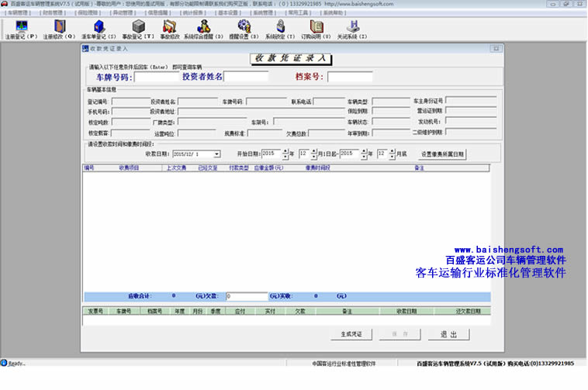Viewport: 588px width, 390px height.
Task: Click the 退出 button
Action: pos(449,334)
